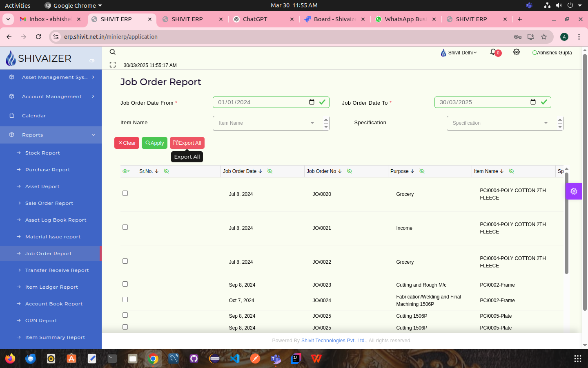Click the purple floating settings gear
This screenshot has width=588, height=368.
(574, 191)
